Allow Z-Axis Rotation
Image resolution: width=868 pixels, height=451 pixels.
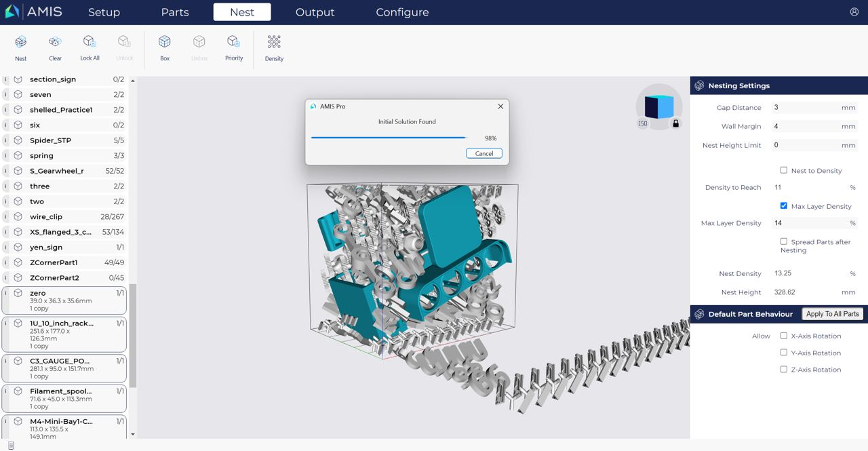[784, 370]
